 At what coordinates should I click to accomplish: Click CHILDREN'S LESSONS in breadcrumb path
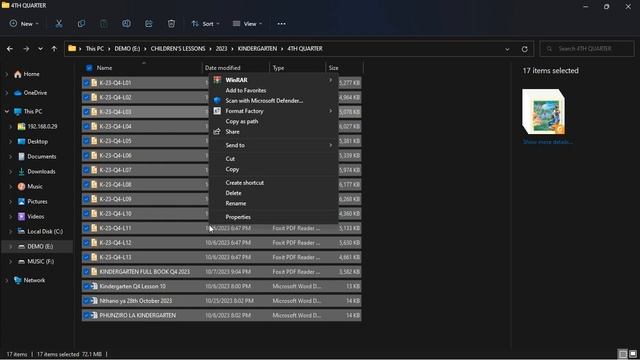click(178, 49)
